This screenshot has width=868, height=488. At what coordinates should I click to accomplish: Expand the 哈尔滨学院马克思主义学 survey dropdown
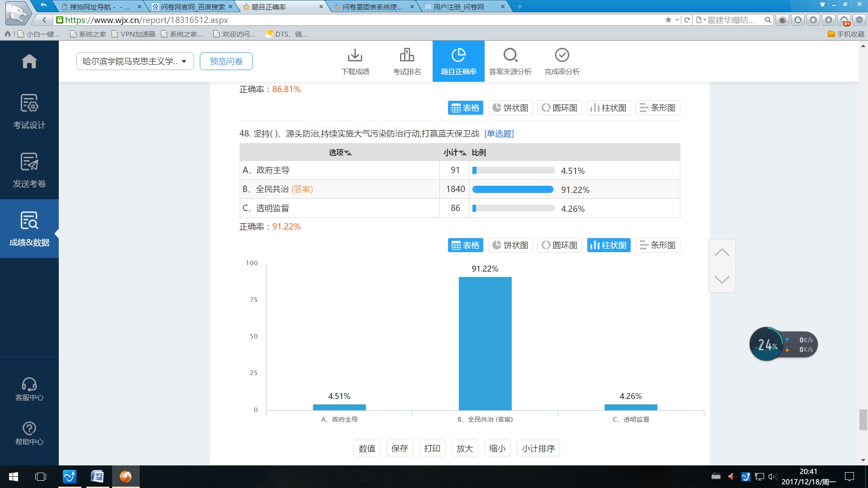[135, 61]
